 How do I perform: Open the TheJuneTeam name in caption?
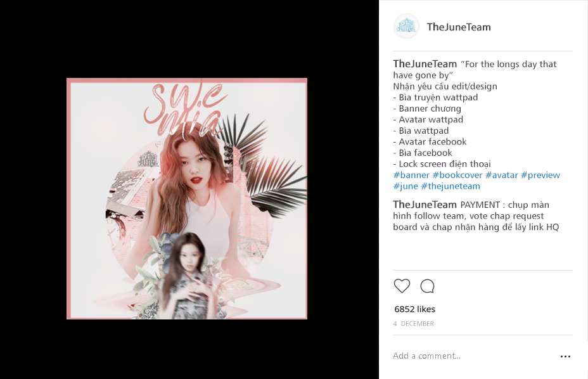click(x=425, y=64)
